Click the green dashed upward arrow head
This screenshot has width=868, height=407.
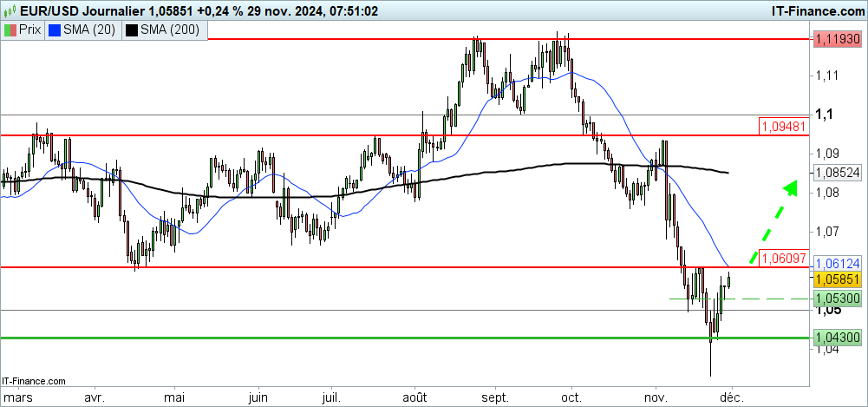788,187
